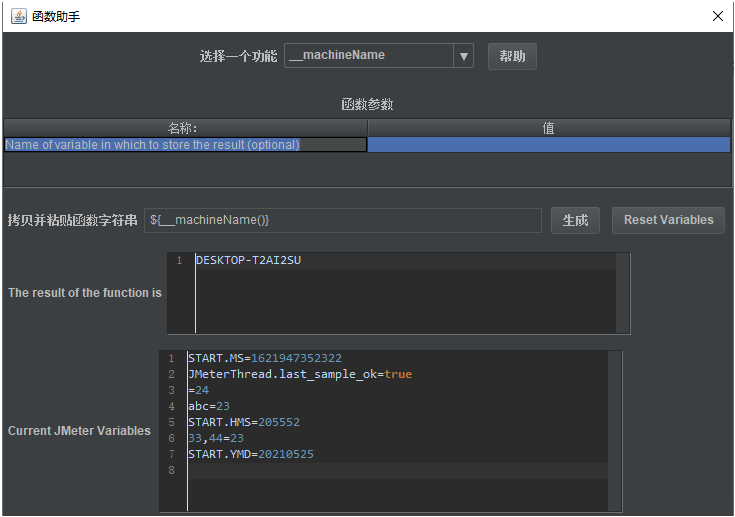Click the result area vertical scrollbar
This screenshot has width=735, height=517.
click(x=622, y=293)
